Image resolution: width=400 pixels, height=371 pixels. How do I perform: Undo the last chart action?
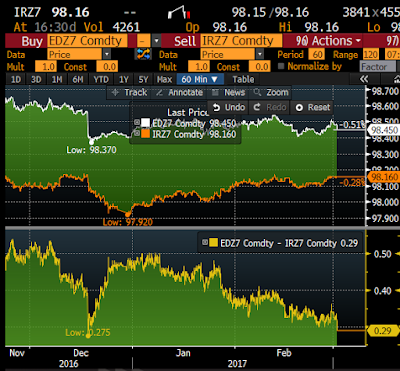(x=229, y=107)
